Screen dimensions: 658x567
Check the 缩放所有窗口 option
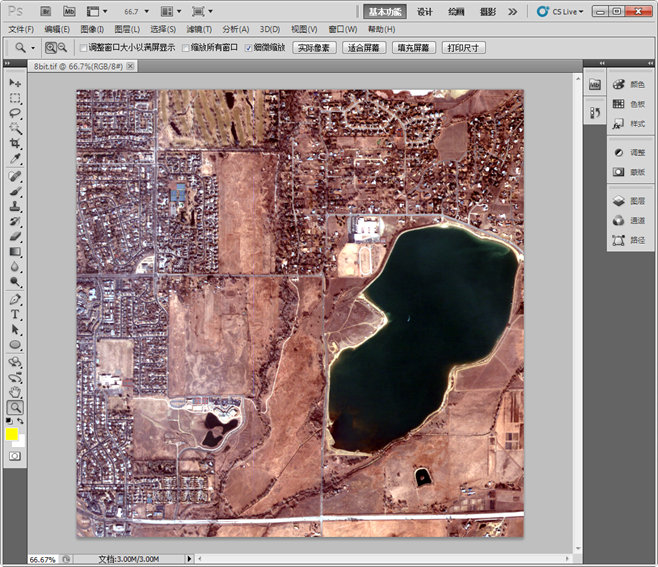pos(186,48)
